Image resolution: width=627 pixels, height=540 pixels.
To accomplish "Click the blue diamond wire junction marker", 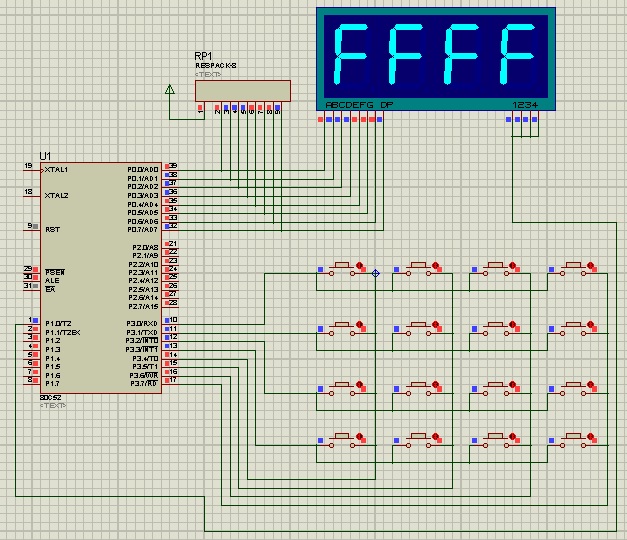I will (x=375, y=274).
